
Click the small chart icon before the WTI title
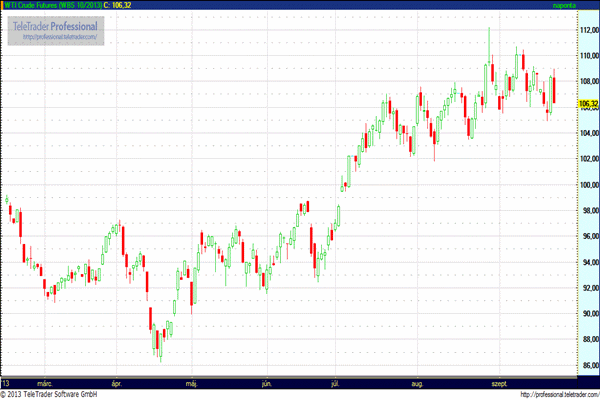pyautogui.click(x=3, y=5)
